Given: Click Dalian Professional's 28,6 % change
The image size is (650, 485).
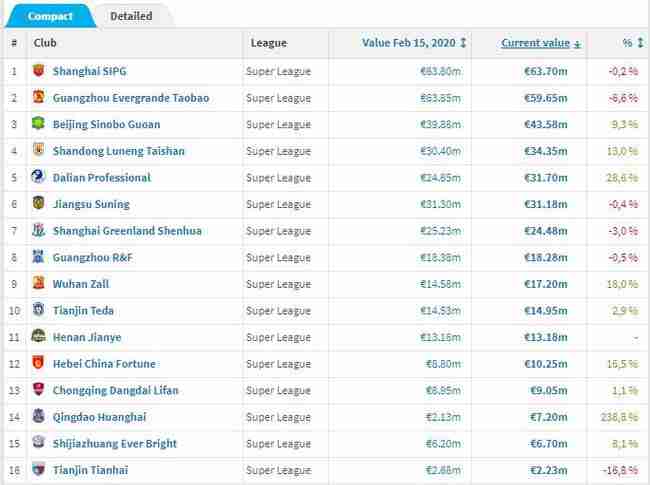Looking at the screenshot, I should (x=622, y=177).
